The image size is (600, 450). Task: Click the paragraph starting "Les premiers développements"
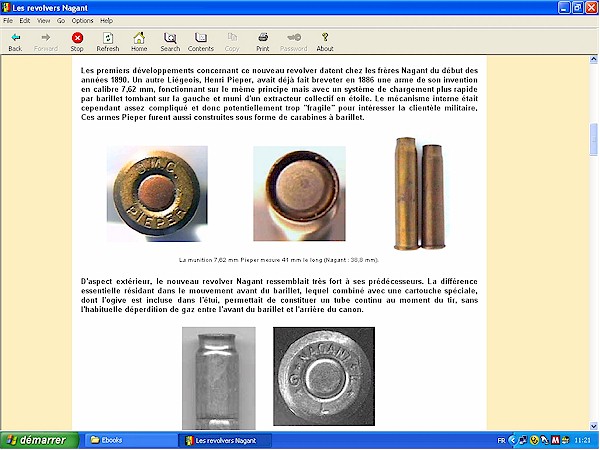[279, 94]
